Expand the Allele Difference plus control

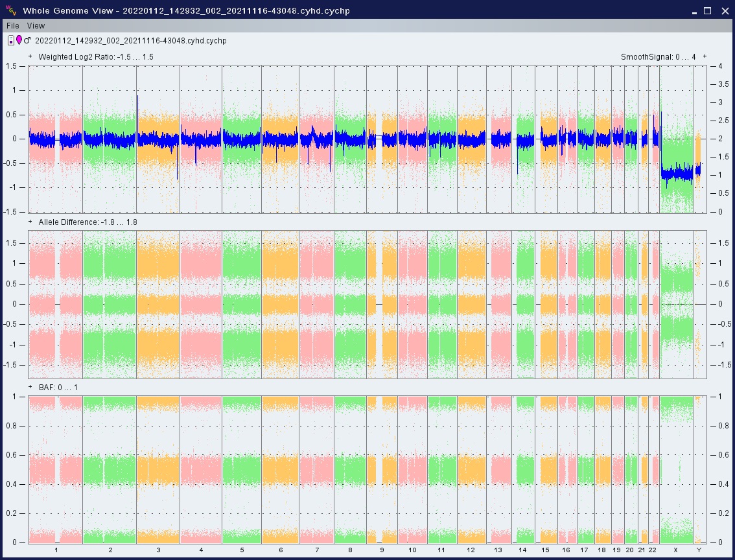click(30, 222)
